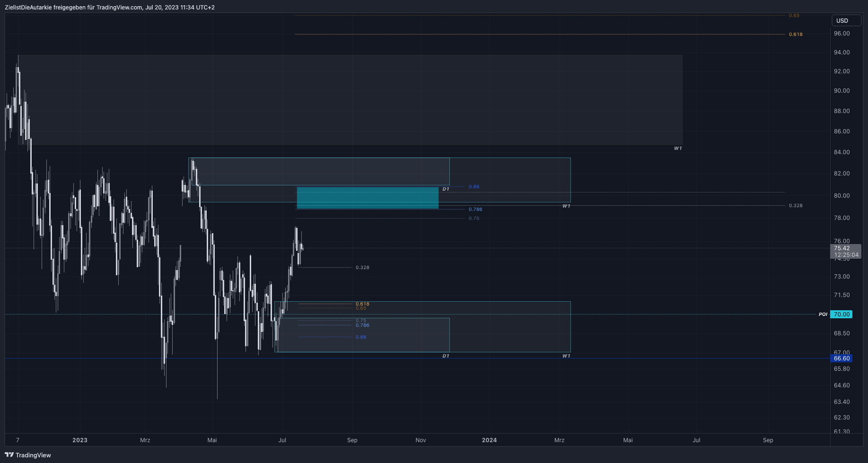The image size is (868, 463).
Task: Click the 0.328 label near price 74
Action: pyautogui.click(x=362, y=268)
